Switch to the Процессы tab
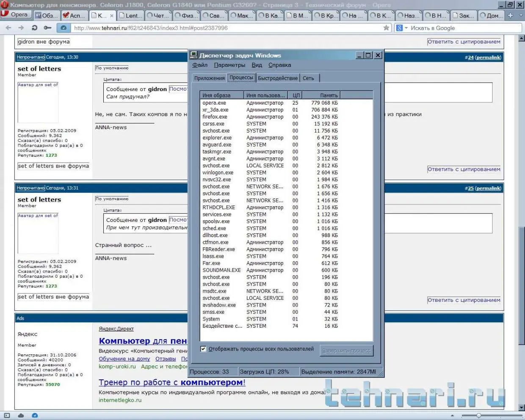 (x=241, y=77)
